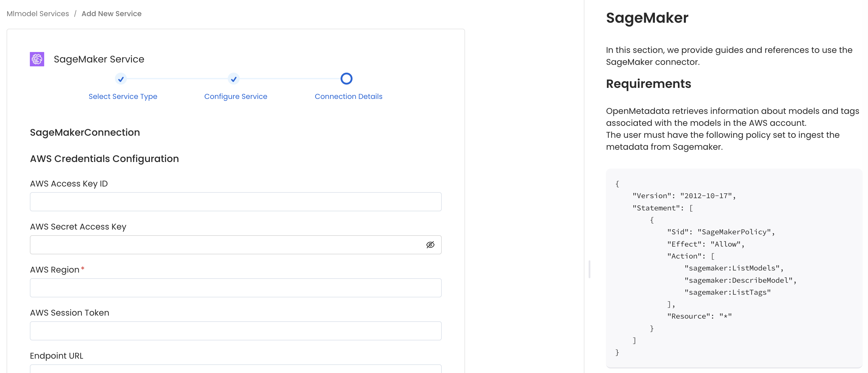Select the Configure Service step label
The image size is (868, 373).
[x=236, y=97]
